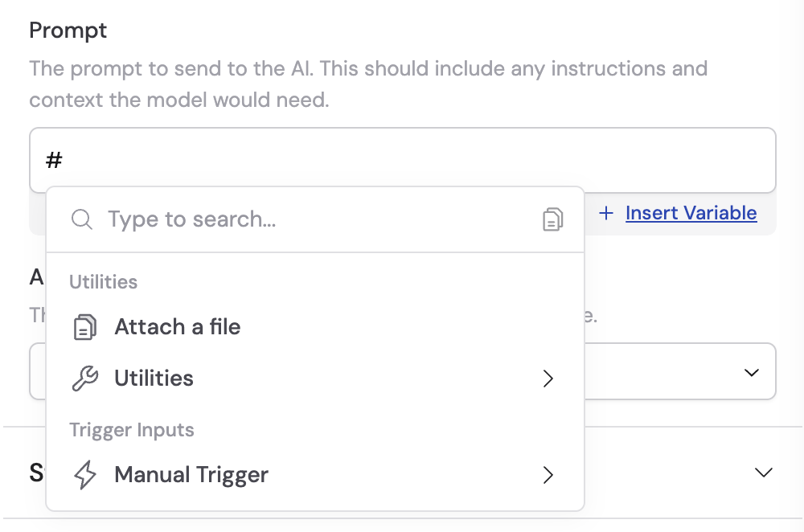Open the dropdown on the partially hidden field
This screenshot has height=532, width=804.
click(752, 371)
